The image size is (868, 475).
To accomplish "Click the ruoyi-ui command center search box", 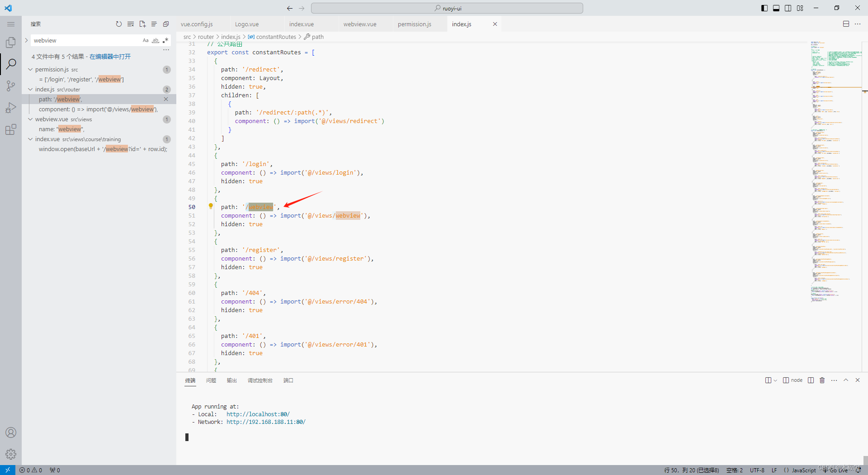I will [x=447, y=8].
